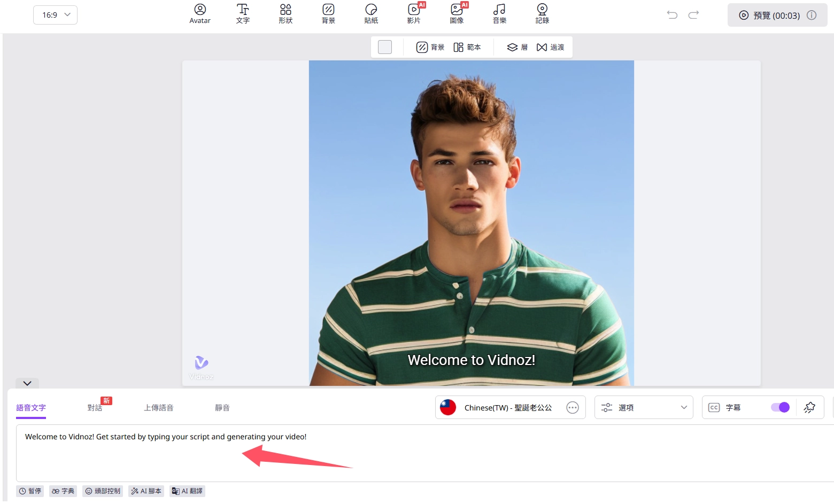This screenshot has height=504, width=834.
Task: Collapse the script panel with chevron
Action: 27,383
